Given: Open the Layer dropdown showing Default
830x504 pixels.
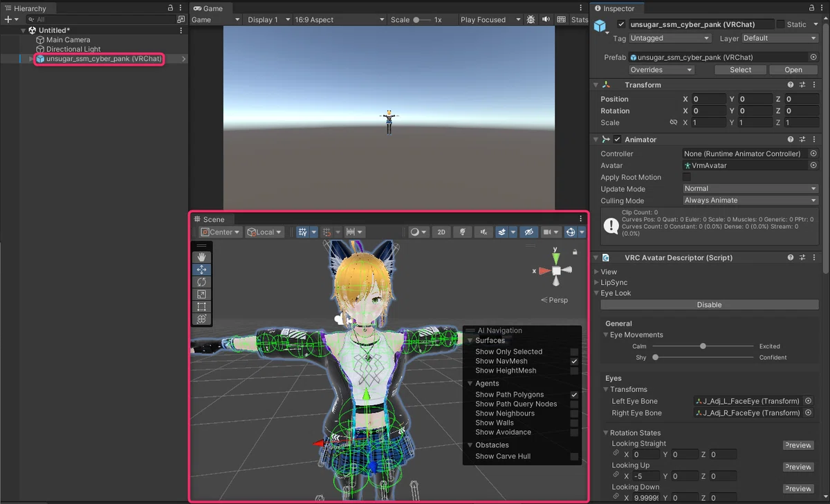Looking at the screenshot, I should click(x=781, y=39).
